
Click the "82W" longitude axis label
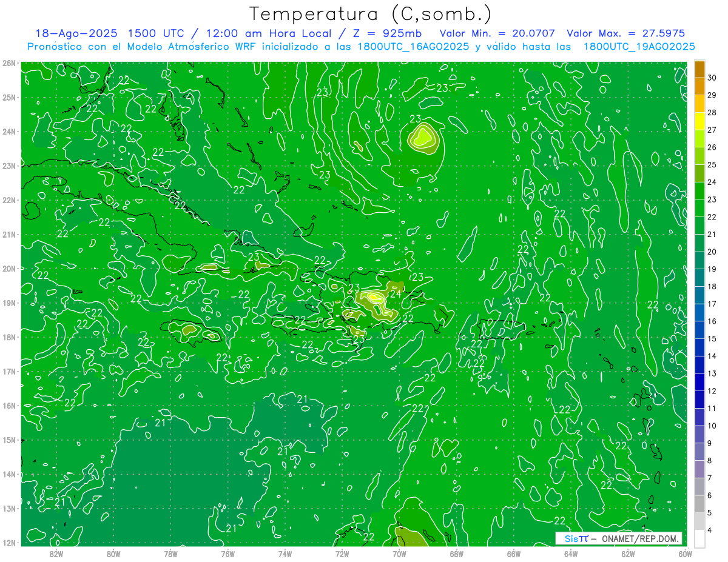click(56, 554)
